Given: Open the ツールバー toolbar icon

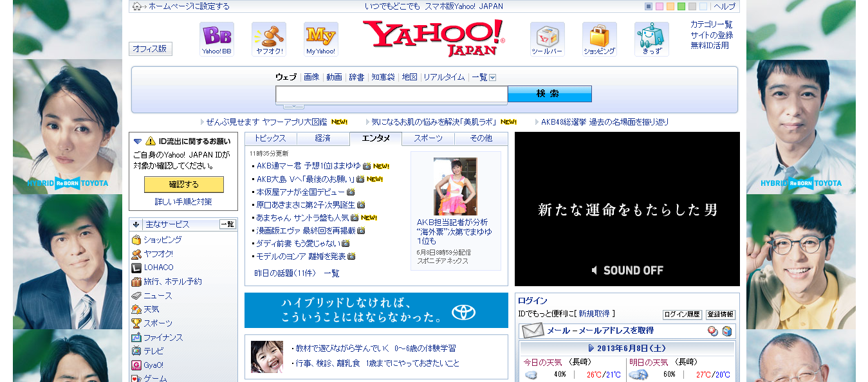Looking at the screenshot, I should click(548, 39).
